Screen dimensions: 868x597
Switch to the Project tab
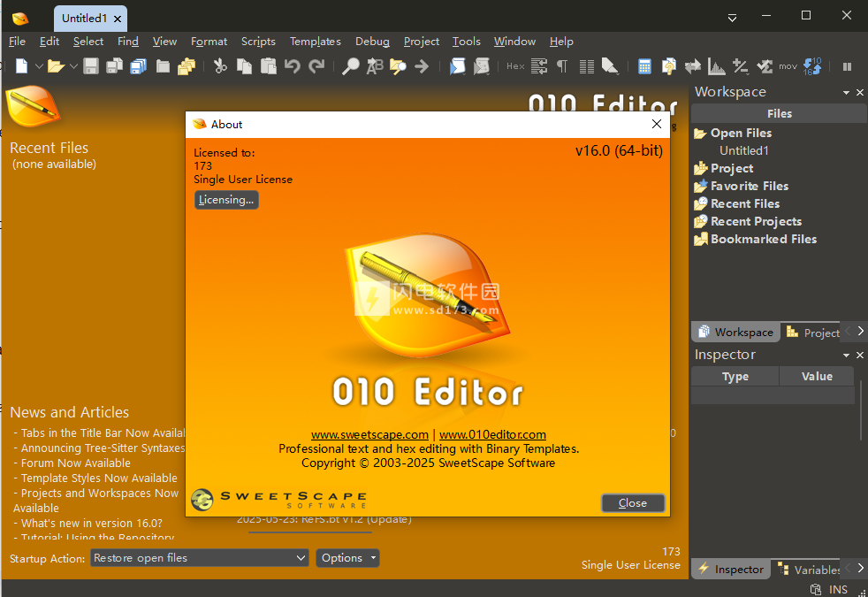[812, 333]
